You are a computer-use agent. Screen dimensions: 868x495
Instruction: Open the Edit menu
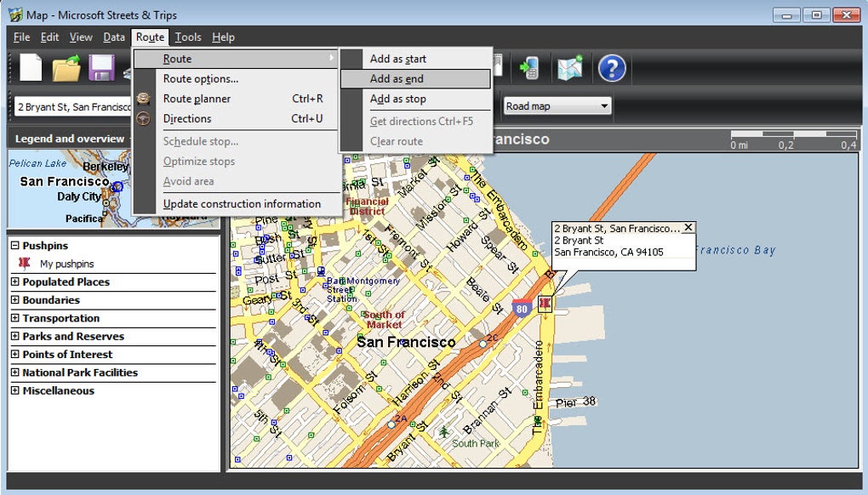(x=49, y=37)
